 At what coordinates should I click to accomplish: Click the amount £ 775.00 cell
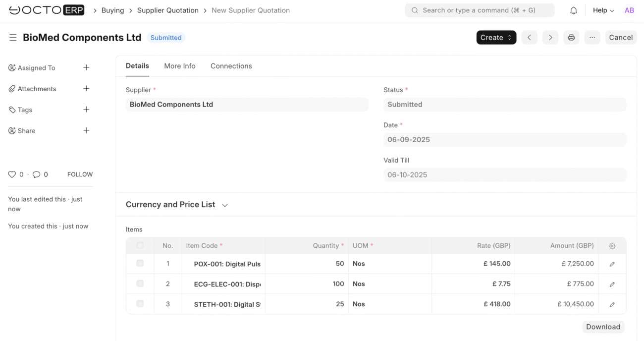[556, 284]
